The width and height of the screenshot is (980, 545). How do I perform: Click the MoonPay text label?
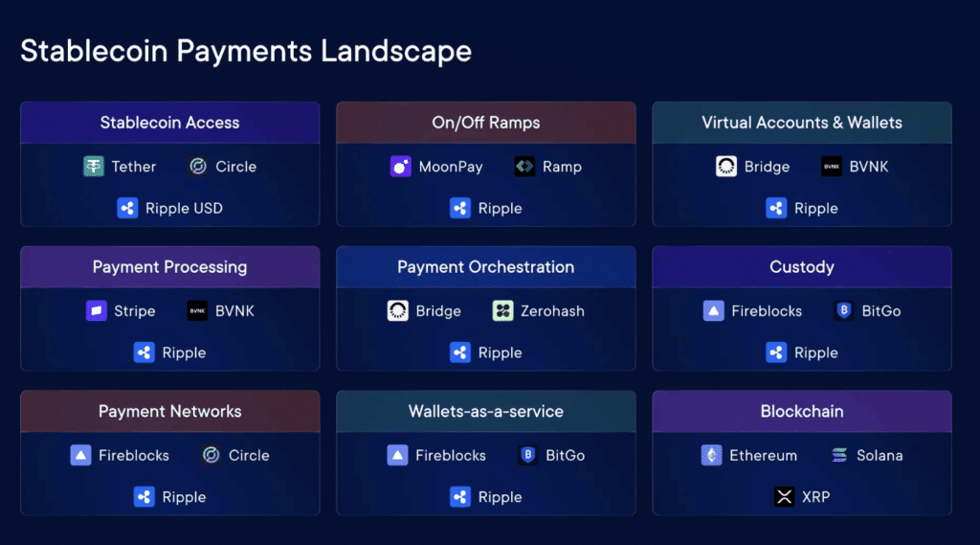[451, 167]
